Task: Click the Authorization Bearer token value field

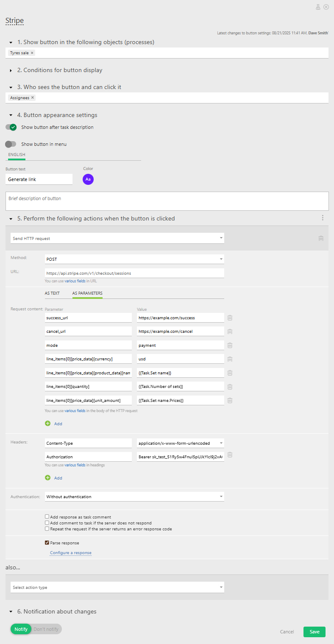Action: [x=181, y=457]
